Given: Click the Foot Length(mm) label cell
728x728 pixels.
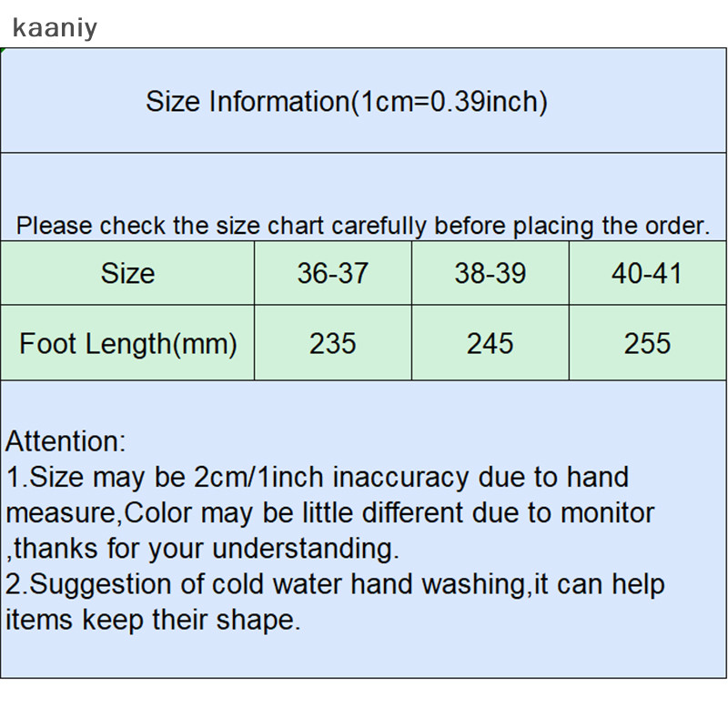Looking at the screenshot, I should pyautogui.click(x=127, y=343).
